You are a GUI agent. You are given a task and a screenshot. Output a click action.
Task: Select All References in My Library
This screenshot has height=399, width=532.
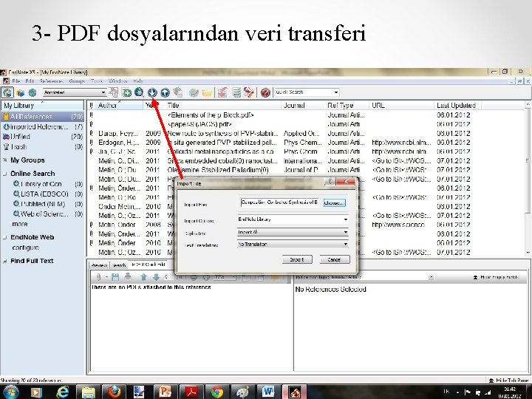(43, 117)
